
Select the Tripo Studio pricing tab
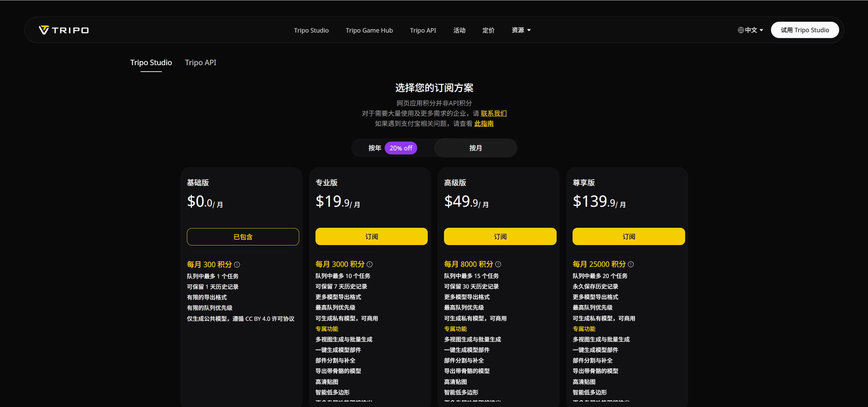tap(151, 62)
